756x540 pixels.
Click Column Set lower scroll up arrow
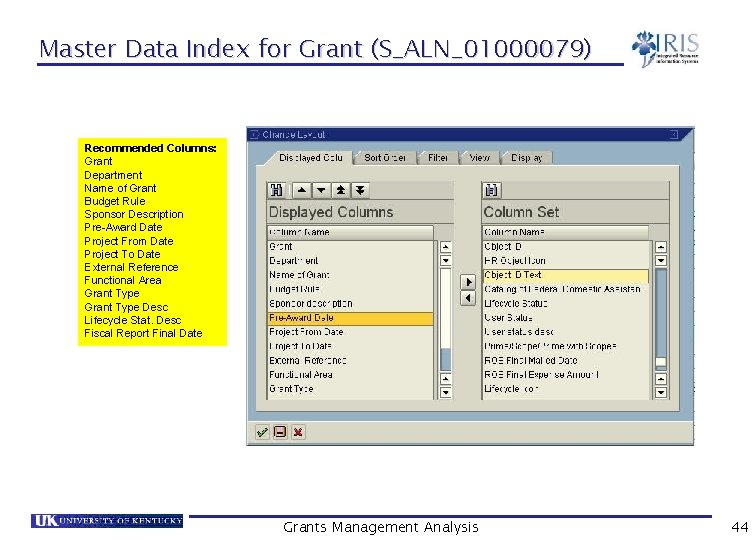point(661,378)
